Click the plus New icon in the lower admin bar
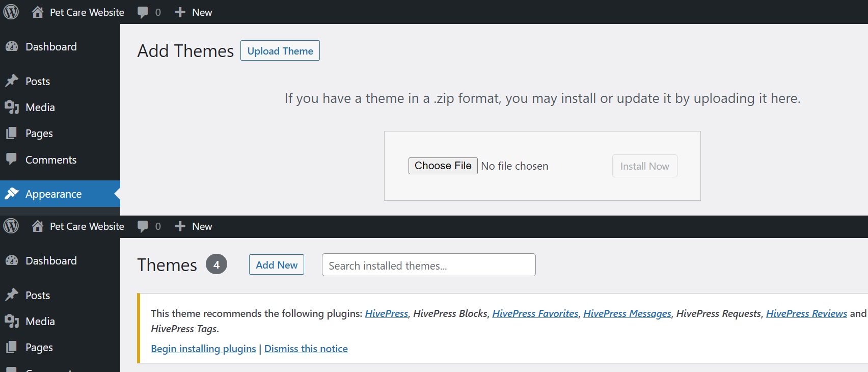This screenshot has width=868, height=372. click(180, 226)
